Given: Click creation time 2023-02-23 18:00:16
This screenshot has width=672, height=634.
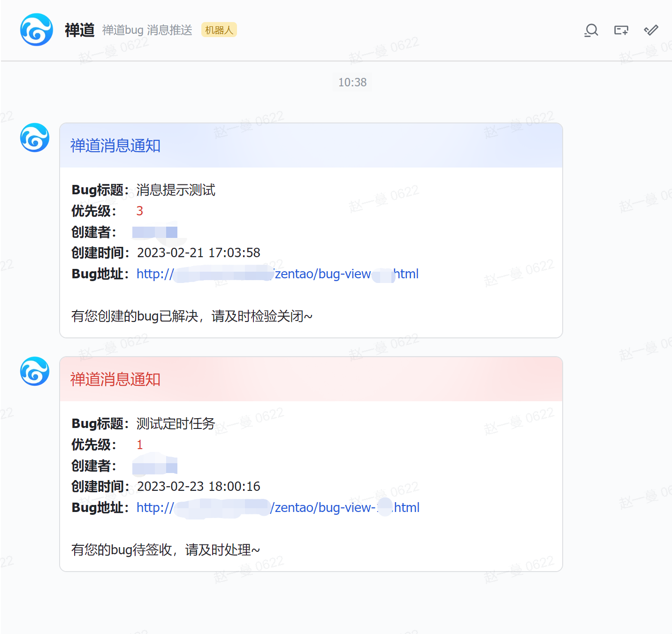Looking at the screenshot, I should pyautogui.click(x=199, y=487).
